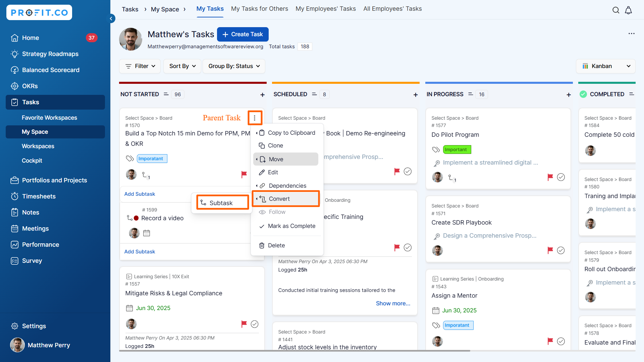Screen dimensions: 644x362
Task: Click the red flag on Create SDR Playbook
Action: click(550, 250)
